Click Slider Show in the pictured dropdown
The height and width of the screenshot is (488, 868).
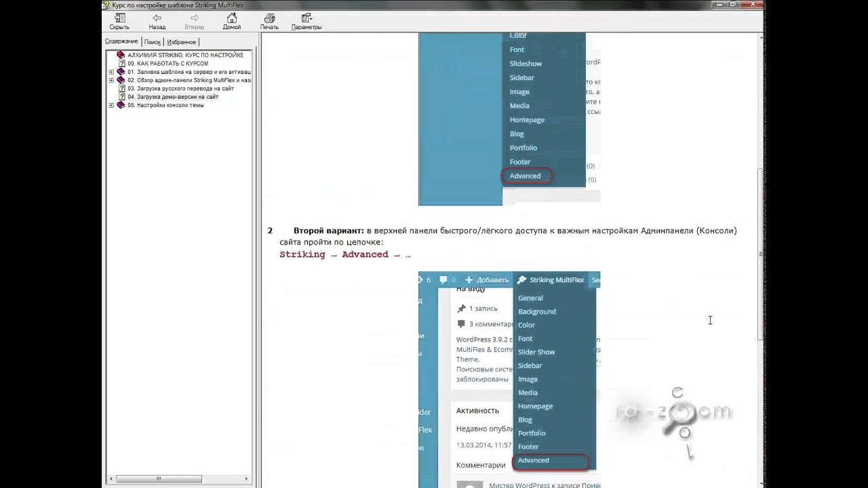point(536,352)
